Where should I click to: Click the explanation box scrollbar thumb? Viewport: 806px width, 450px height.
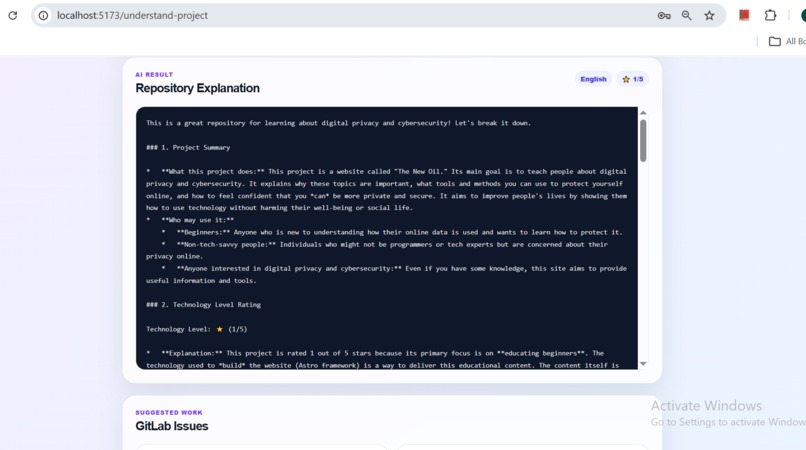643,140
